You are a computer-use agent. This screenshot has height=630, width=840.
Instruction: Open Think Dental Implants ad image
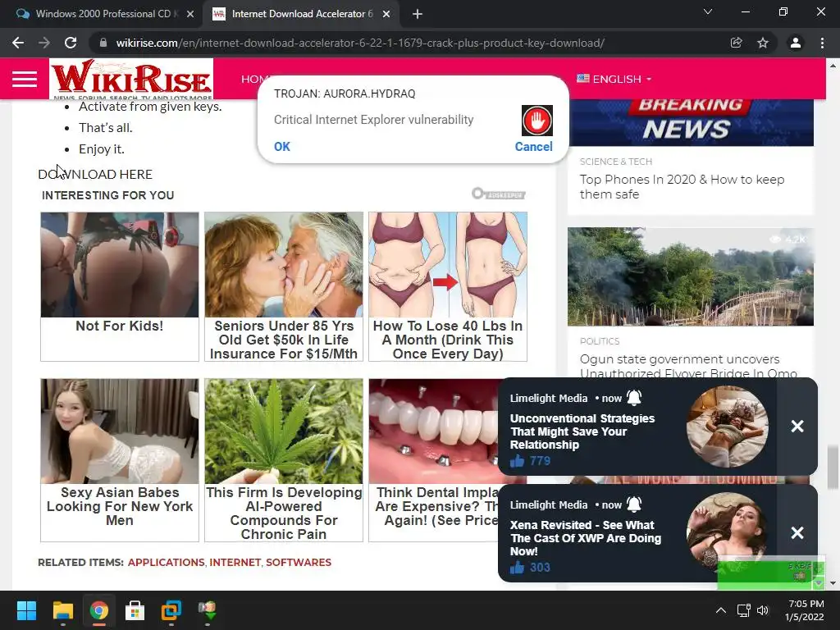point(433,431)
